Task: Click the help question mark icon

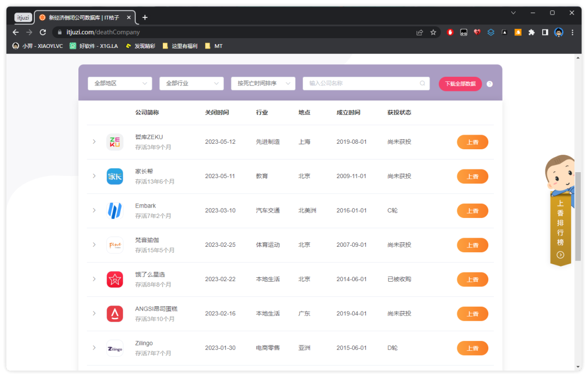Action: click(x=489, y=84)
